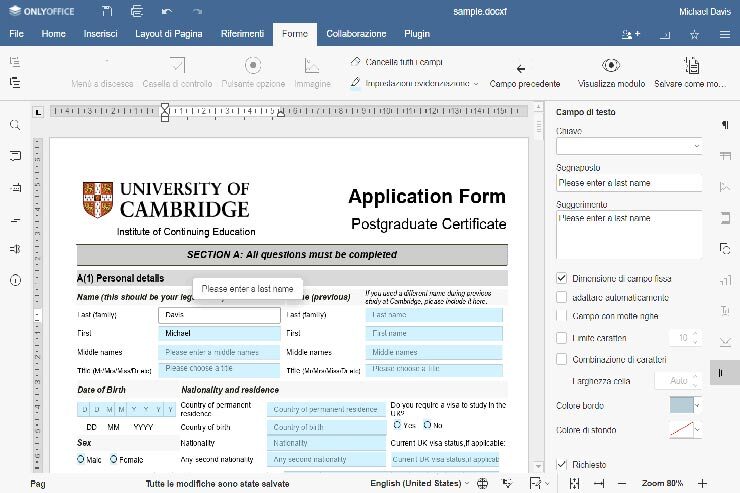This screenshot has height=493, width=740.
Task: Click the zoom in plus icon
Action: point(702,483)
